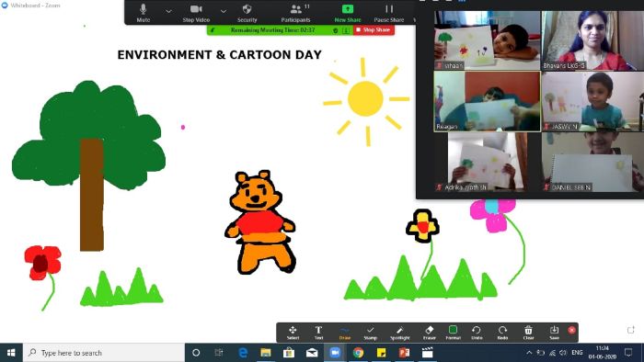Click the ENG language indicator
Viewport: 644px width, 362px height.
[x=577, y=353]
